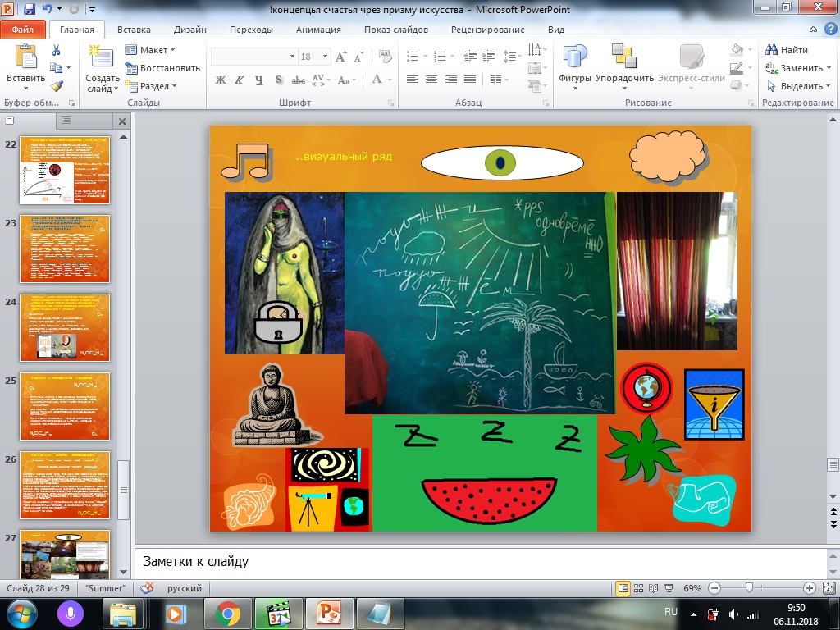Justify text in paragraph group
840x630 pixels.
pyautogui.click(x=470, y=80)
